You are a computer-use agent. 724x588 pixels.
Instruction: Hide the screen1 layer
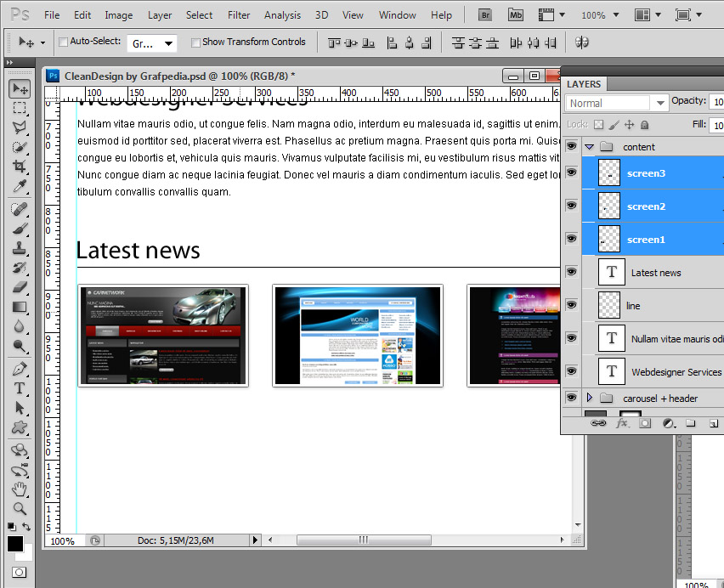[x=572, y=239]
